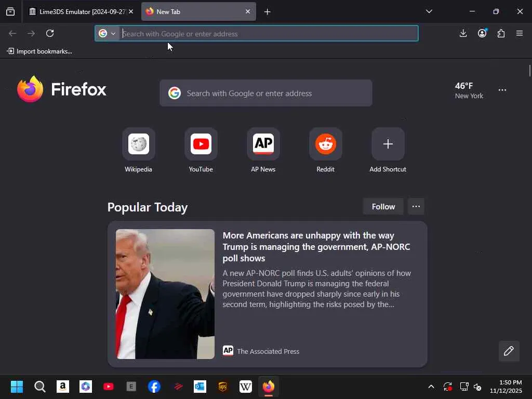Open Windows taskbar Search
The height and width of the screenshot is (399, 532).
coord(39,387)
